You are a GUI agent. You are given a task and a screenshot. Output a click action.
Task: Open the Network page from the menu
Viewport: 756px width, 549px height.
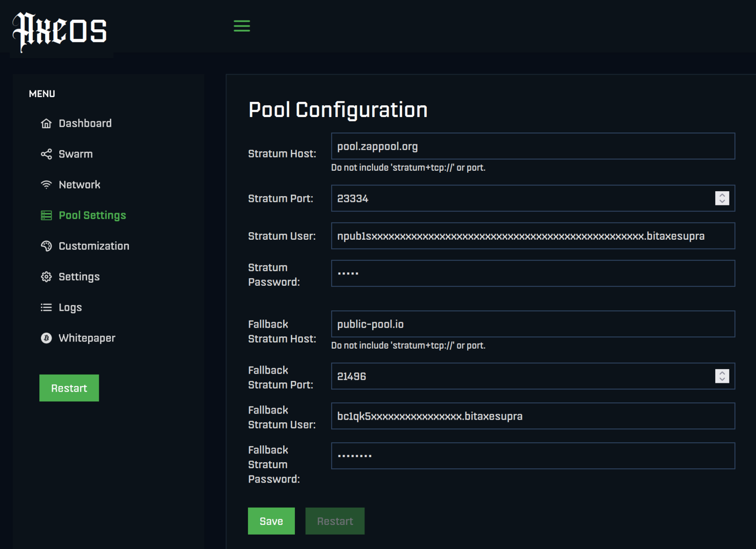pyautogui.click(x=79, y=184)
